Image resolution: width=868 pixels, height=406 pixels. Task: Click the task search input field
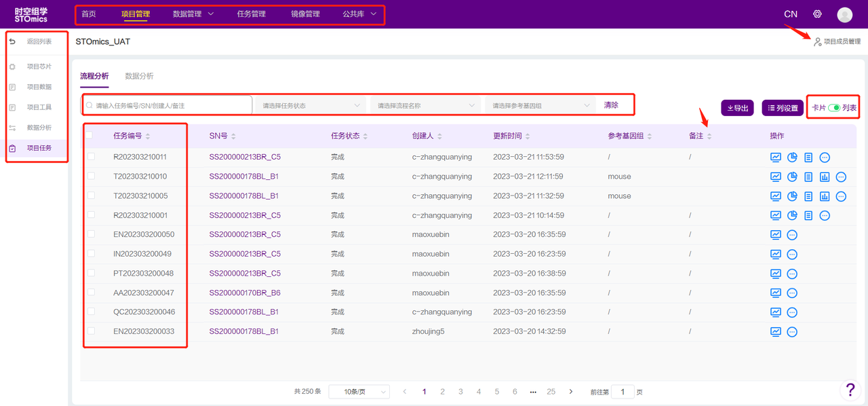170,105
